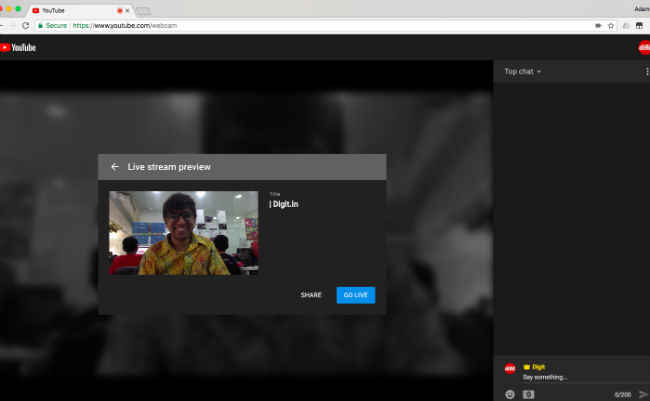This screenshot has width=650, height=401.
Task: Open the red channel avatar menu
Action: point(644,48)
